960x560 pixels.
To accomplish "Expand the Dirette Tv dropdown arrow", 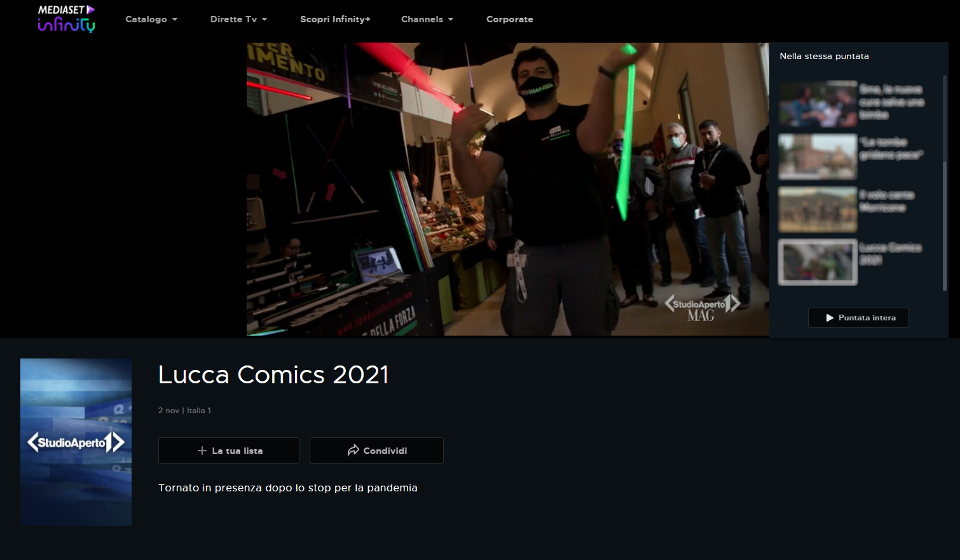I will pyautogui.click(x=264, y=19).
